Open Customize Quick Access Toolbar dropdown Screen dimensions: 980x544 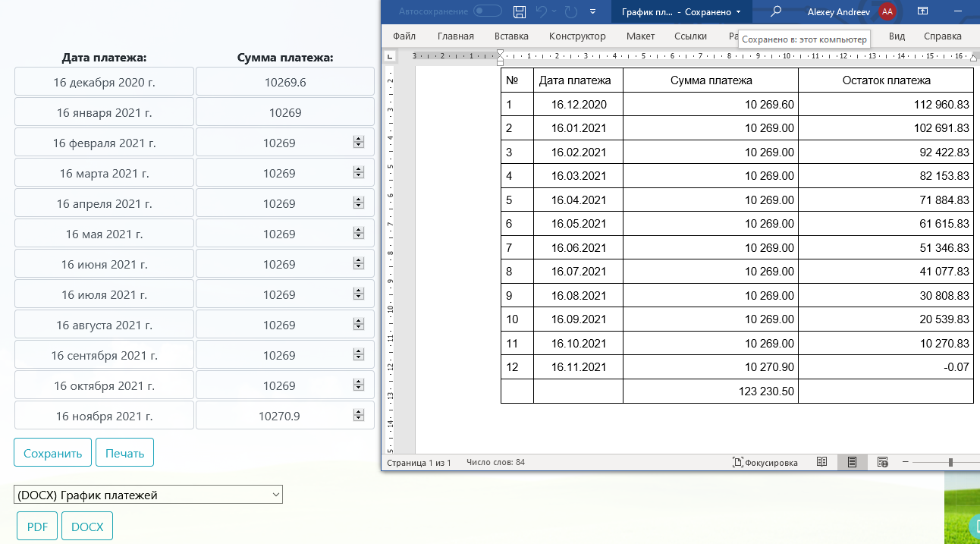(592, 11)
